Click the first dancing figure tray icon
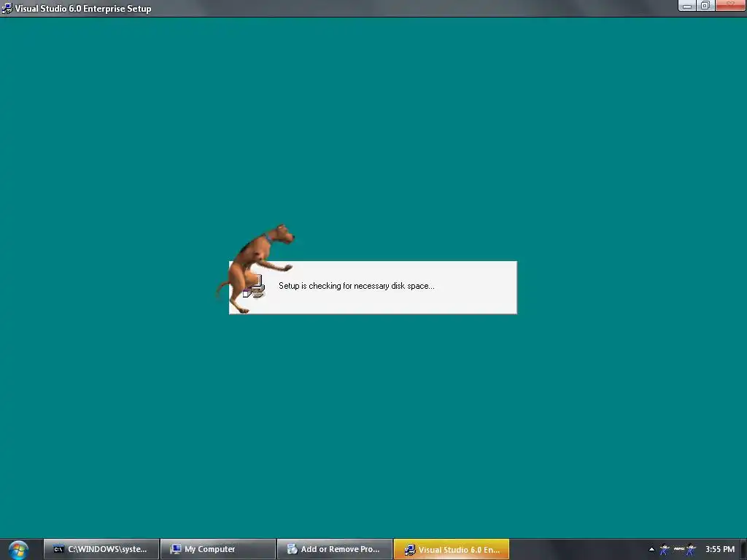747x560 pixels. point(665,550)
